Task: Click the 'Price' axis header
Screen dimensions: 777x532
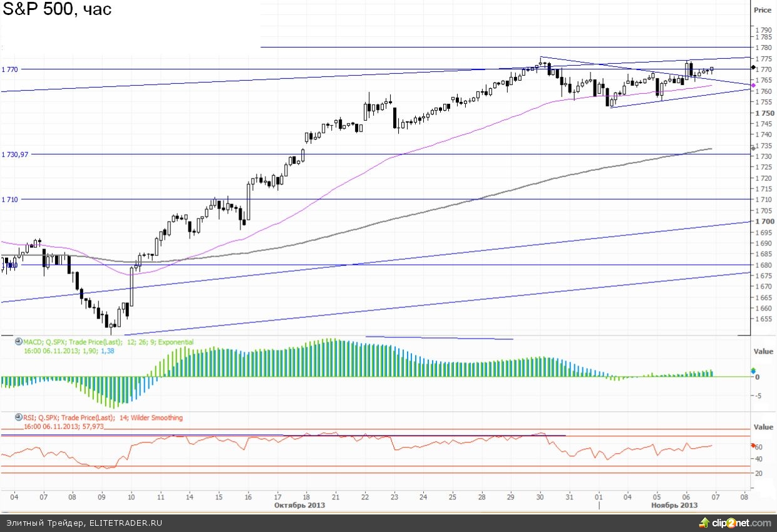Action: tap(763, 10)
